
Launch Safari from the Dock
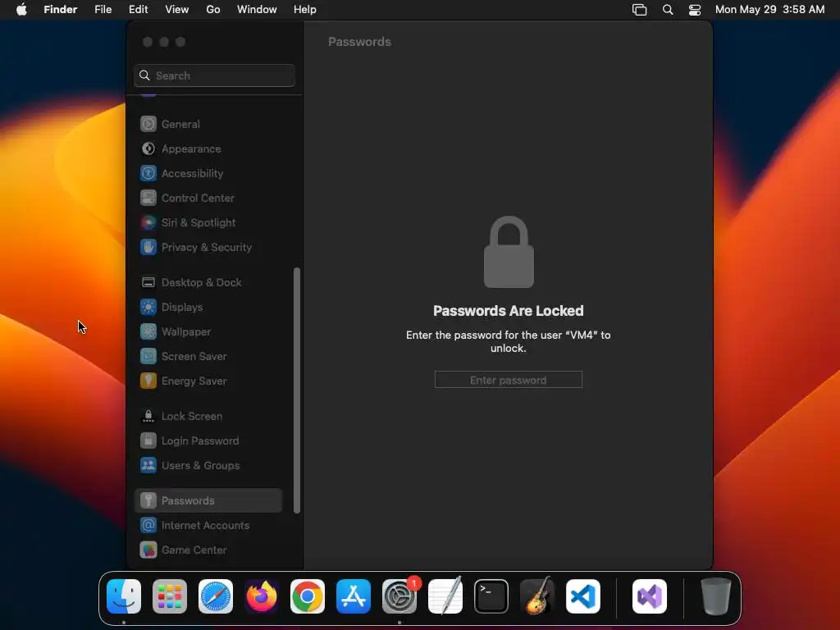click(x=216, y=596)
